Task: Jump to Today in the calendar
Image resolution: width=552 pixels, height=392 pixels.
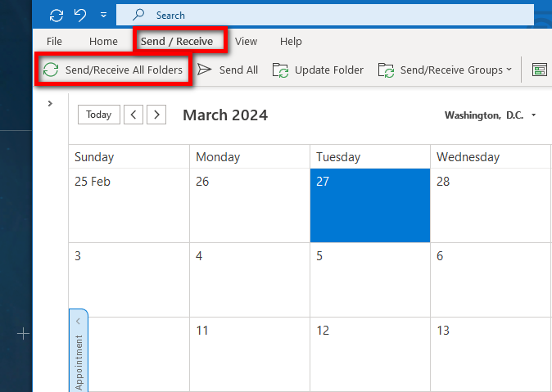Action: tap(99, 115)
